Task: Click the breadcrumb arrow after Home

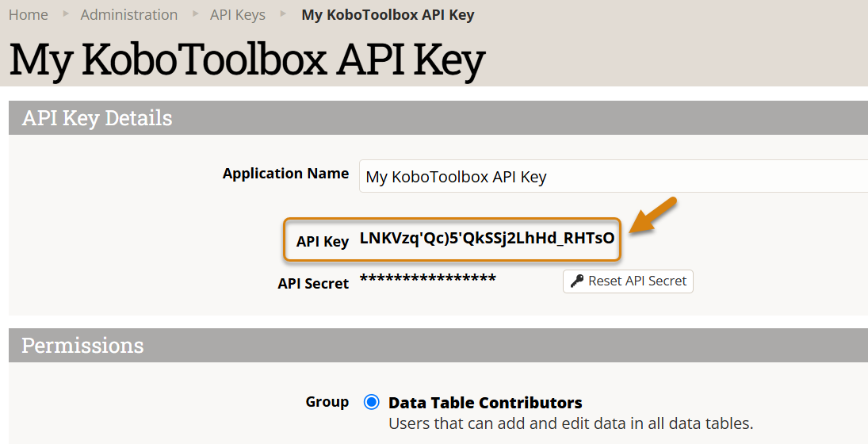Action: click(66, 13)
